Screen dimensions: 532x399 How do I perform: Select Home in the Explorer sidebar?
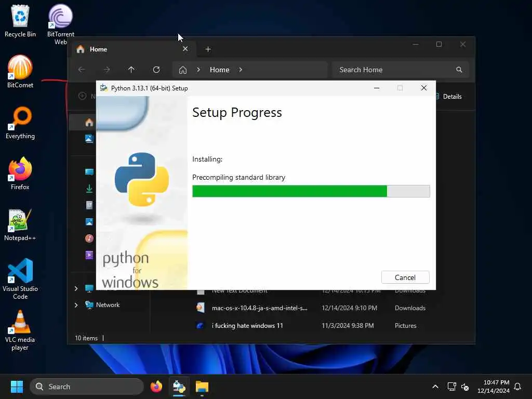tap(89, 123)
